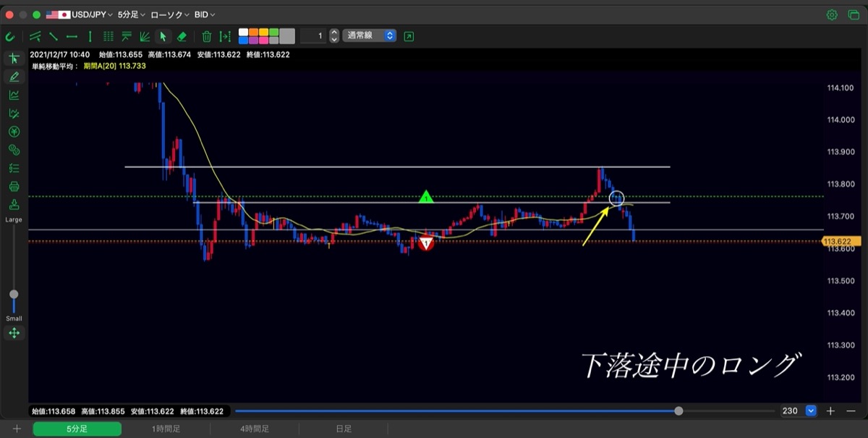Open the 通常線 line style dropdown
This screenshot has height=438, width=868.
click(x=370, y=35)
